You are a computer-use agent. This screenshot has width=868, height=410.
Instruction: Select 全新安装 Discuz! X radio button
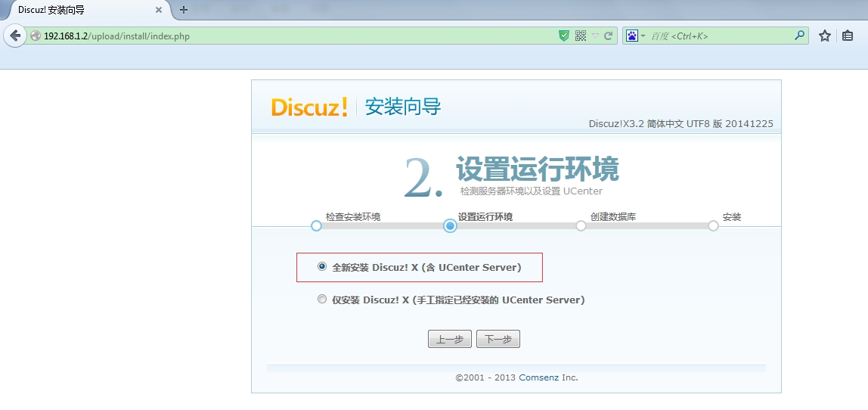point(321,266)
